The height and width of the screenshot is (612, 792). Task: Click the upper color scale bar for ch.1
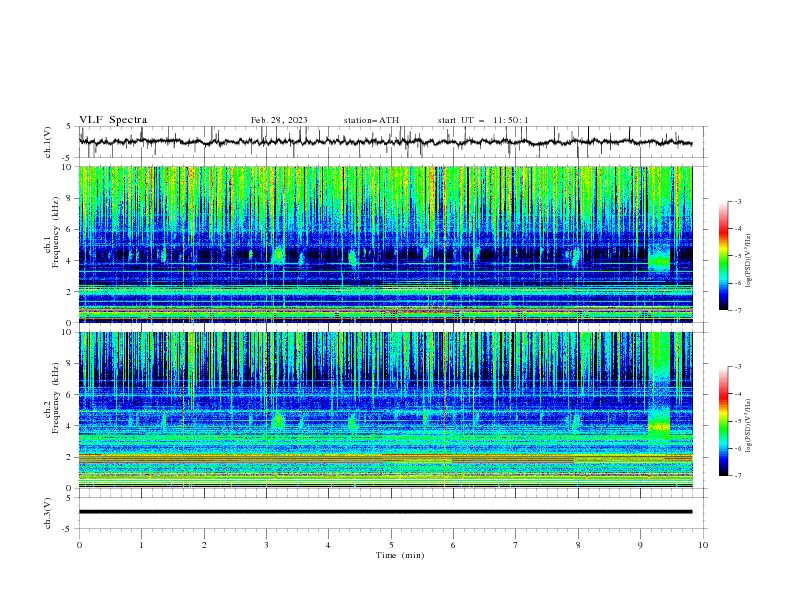click(x=723, y=256)
